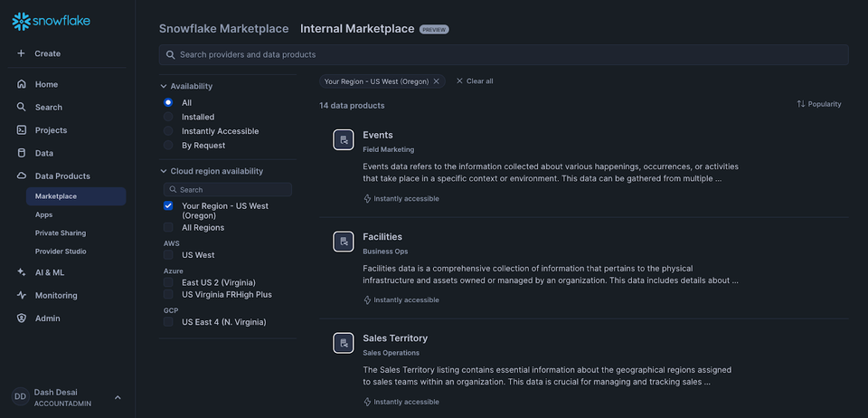Focus the Search providers and data products field
Viewport: 868px width, 418px height.
pyautogui.click(x=504, y=55)
